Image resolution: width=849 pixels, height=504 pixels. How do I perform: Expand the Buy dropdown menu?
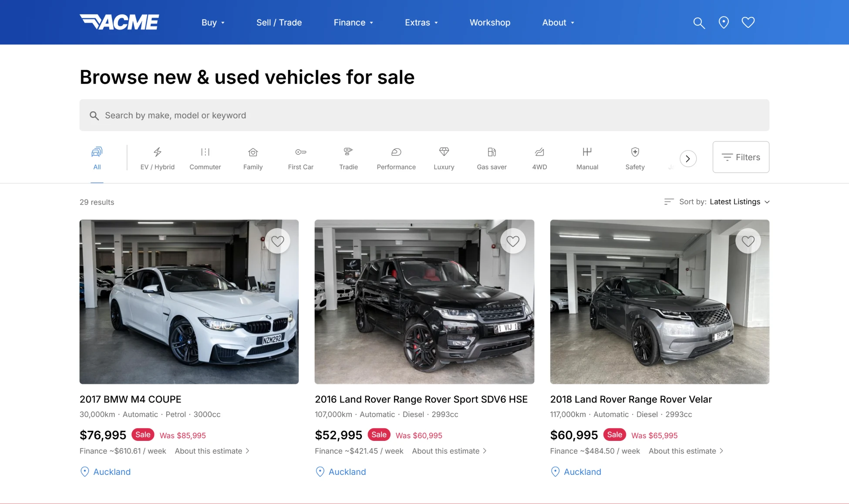coord(213,23)
